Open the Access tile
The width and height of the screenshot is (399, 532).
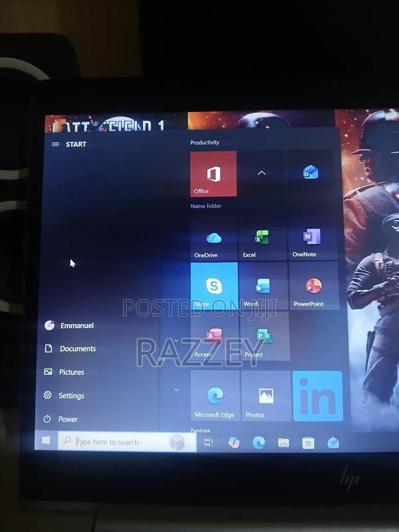click(214, 336)
